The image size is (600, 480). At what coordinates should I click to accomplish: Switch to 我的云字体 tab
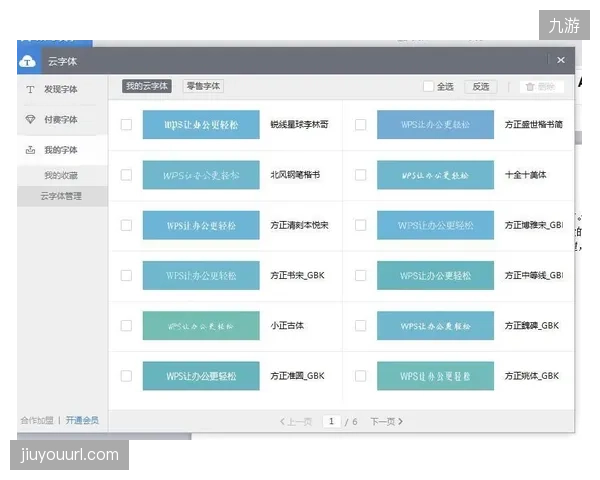pos(147,86)
